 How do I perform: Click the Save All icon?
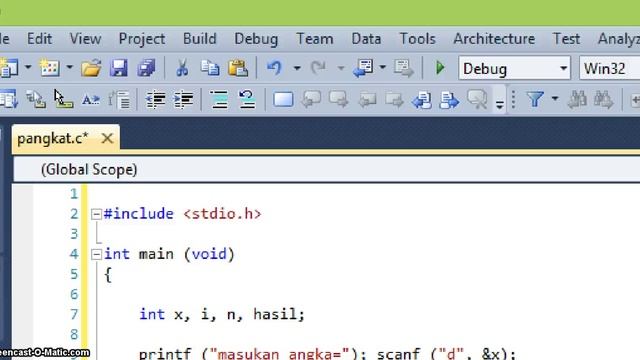146,68
